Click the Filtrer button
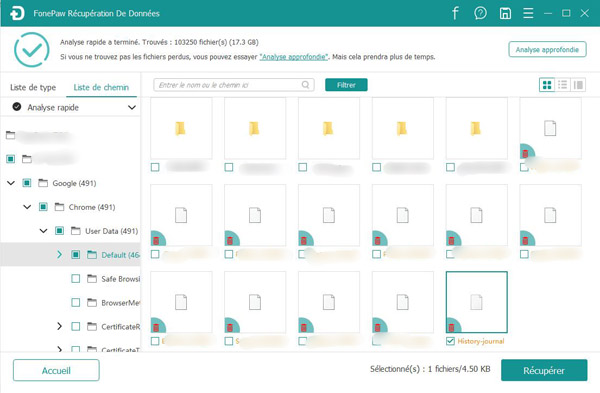 click(x=346, y=85)
